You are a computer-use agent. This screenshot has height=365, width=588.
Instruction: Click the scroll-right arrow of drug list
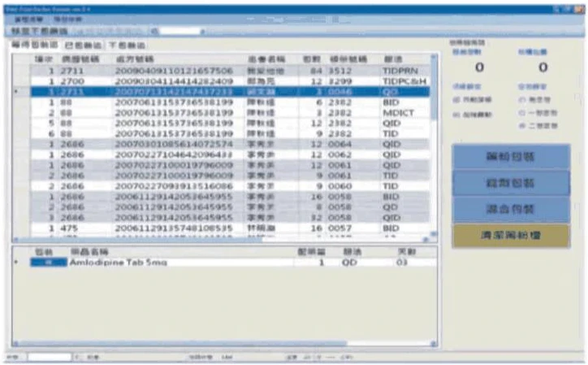pyautogui.click(x=434, y=344)
